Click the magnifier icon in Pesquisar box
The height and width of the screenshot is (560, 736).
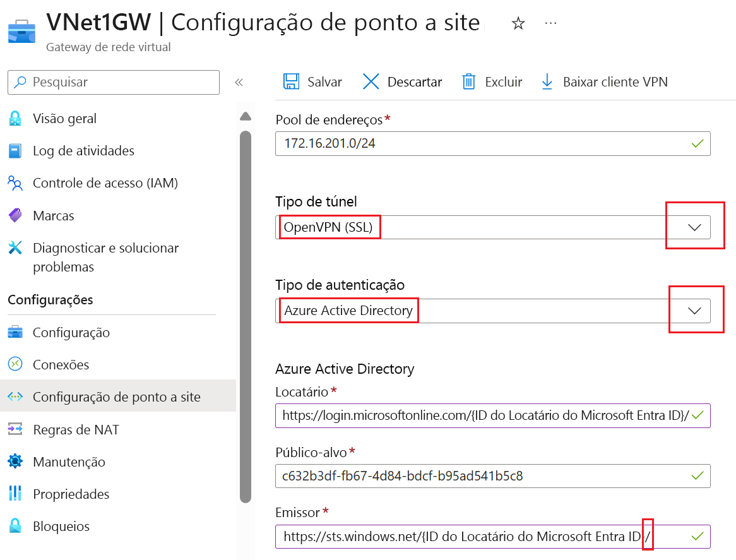point(20,82)
